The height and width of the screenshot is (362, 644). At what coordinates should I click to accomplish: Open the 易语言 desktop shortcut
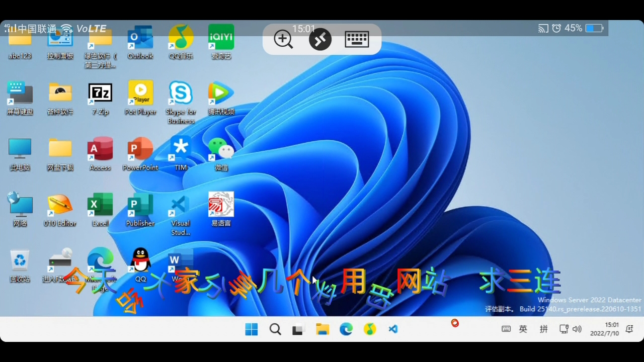[221, 210]
